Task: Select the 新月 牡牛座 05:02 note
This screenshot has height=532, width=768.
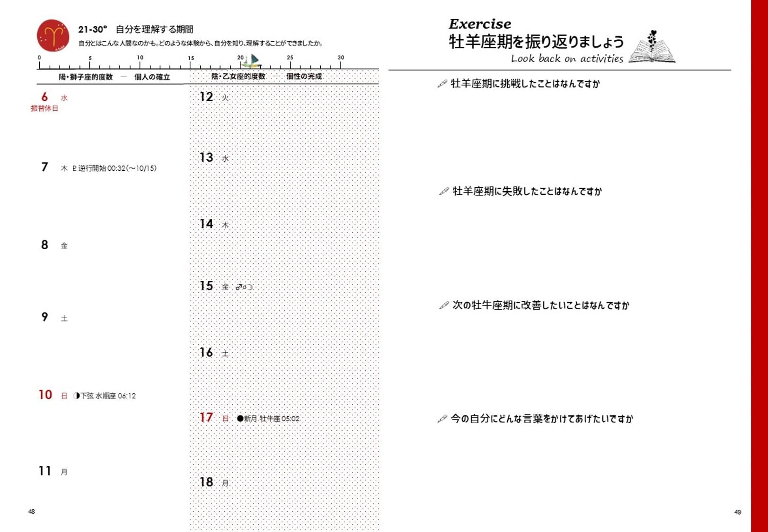Action: coord(272,419)
